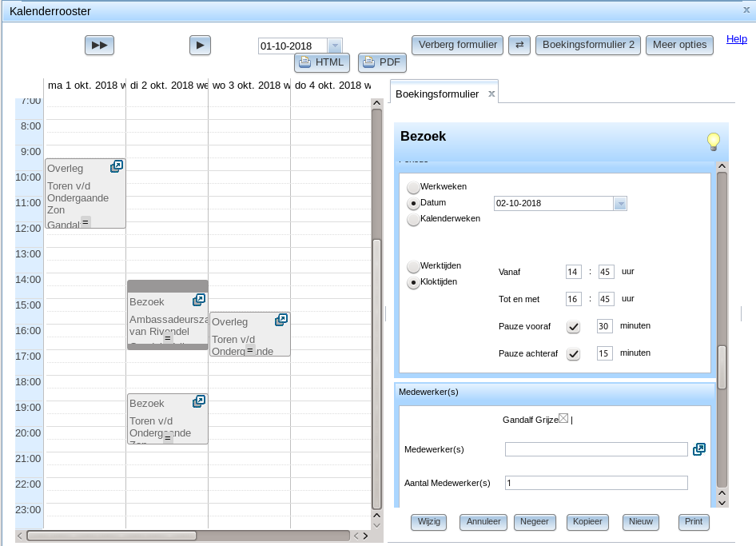Click the Meer opties button

tap(679, 45)
